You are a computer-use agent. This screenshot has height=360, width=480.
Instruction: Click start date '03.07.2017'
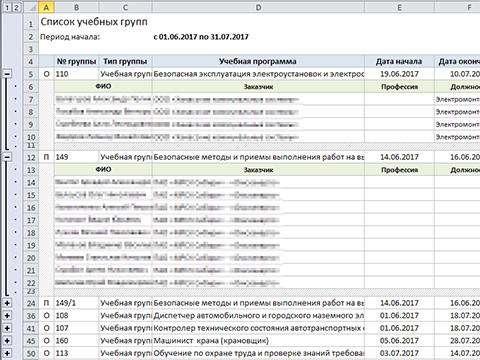399,353
